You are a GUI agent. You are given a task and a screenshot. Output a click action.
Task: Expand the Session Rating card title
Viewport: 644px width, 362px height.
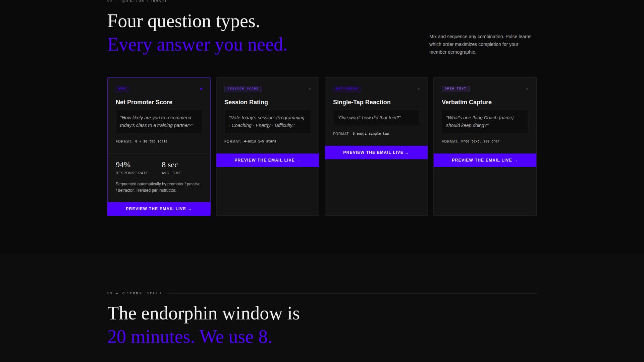click(x=246, y=102)
